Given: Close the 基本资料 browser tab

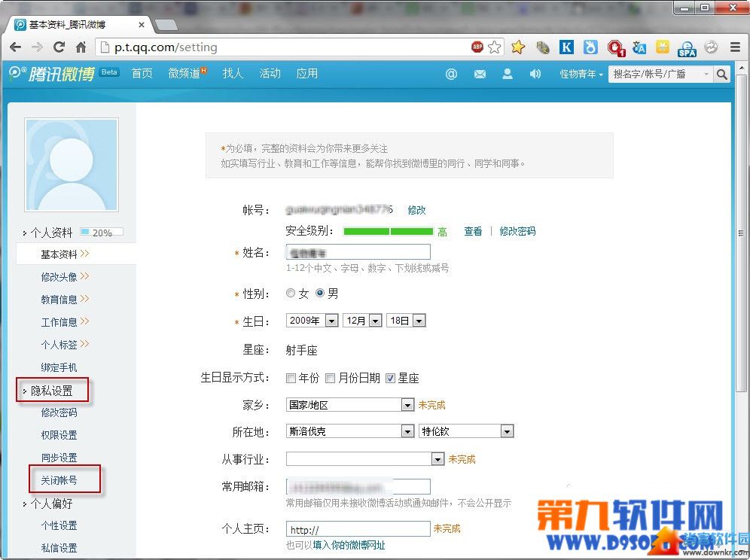Looking at the screenshot, I should pyautogui.click(x=142, y=25).
